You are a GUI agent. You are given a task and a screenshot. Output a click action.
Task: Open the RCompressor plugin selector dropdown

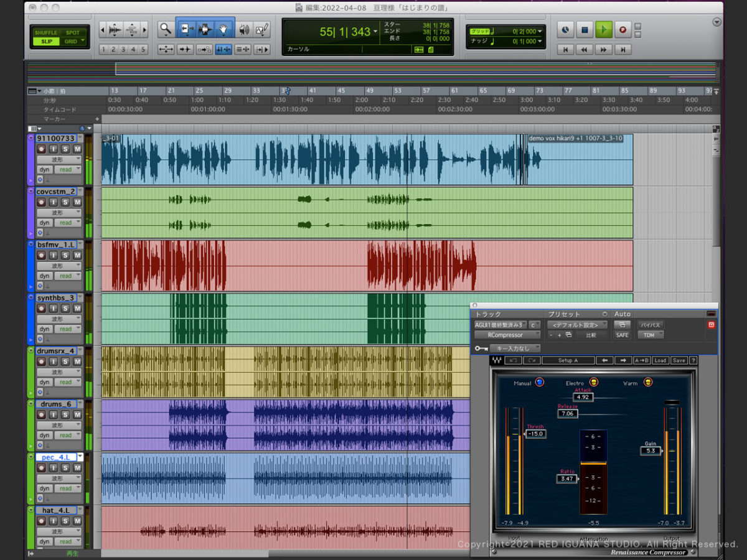pyautogui.click(x=507, y=335)
